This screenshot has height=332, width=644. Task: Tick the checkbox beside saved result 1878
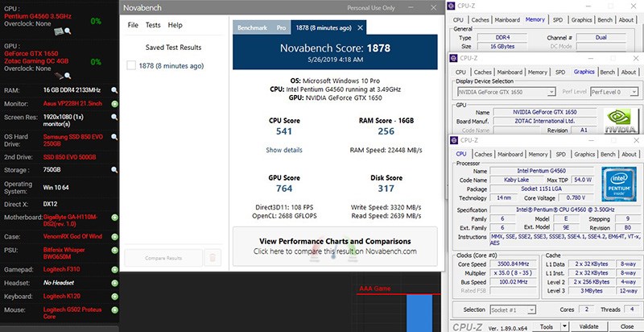point(131,66)
